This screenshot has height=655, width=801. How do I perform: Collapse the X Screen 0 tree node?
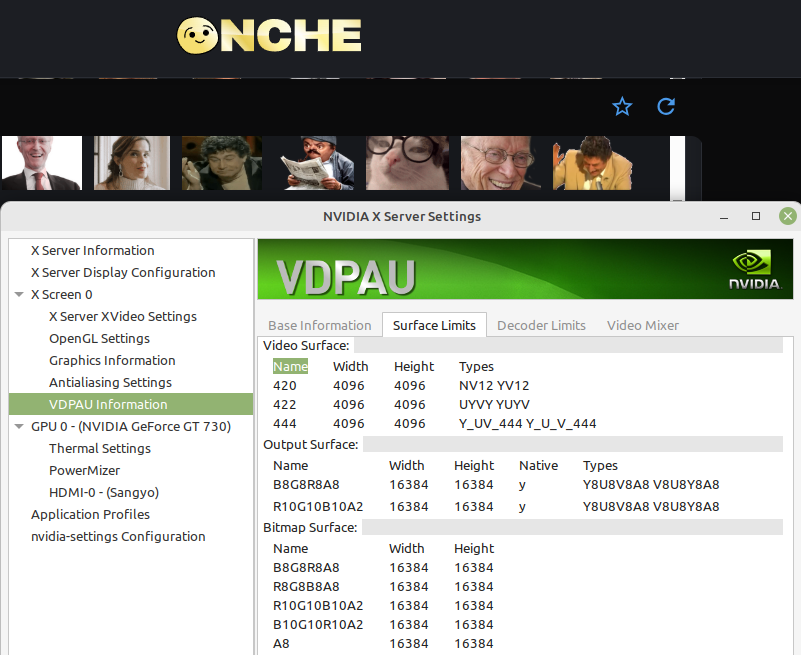19,294
